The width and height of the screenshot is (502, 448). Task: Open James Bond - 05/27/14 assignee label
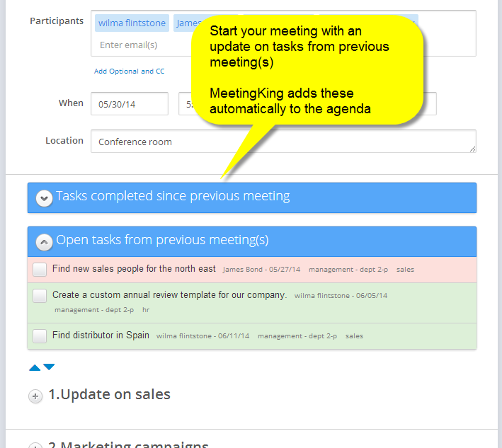point(261,270)
